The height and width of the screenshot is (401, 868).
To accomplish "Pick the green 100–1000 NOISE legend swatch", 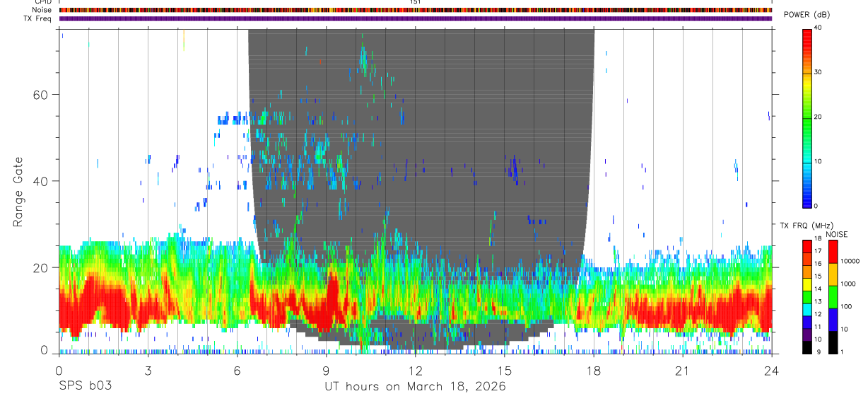I will tap(833, 297).
